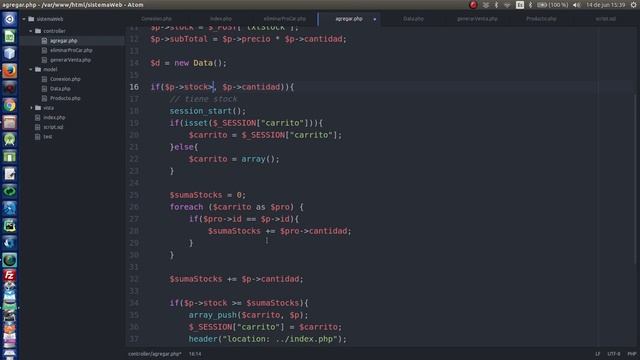Click the controller/agregar.php path in status bar
The height and width of the screenshot is (360, 640).
[155, 354]
